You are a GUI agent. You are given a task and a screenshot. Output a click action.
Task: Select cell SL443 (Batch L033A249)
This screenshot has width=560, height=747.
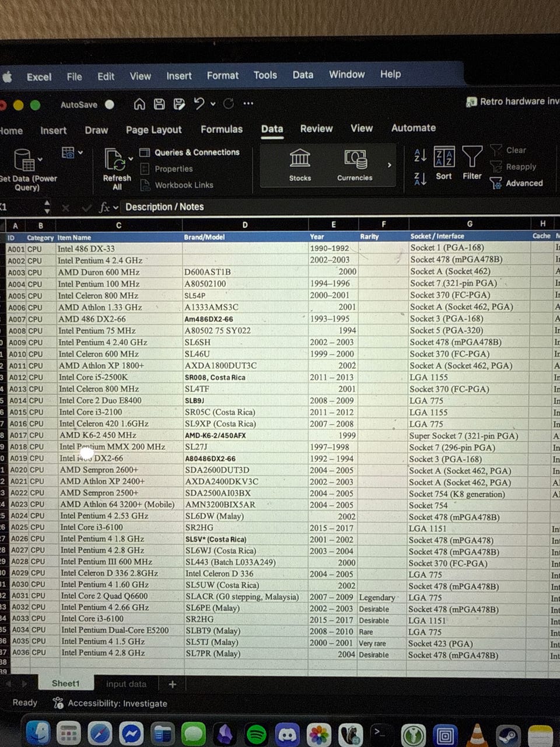coord(246,562)
